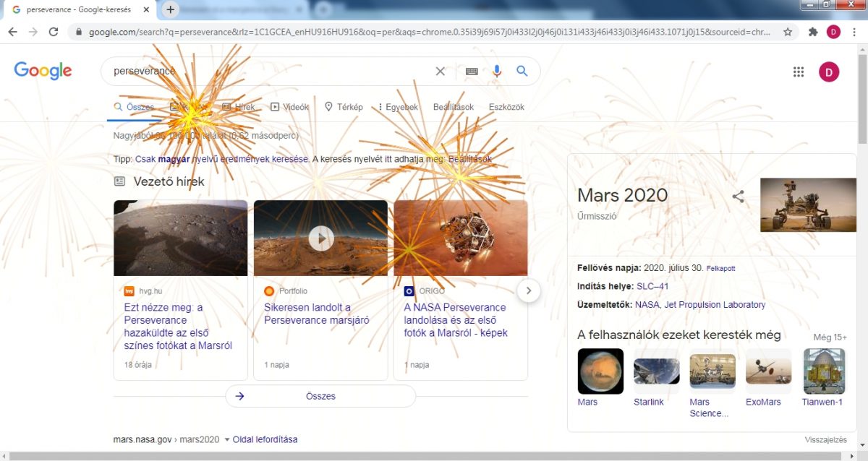The height and width of the screenshot is (461, 868).
Task: Click the blue magnifier search icon
Action: coord(522,71)
